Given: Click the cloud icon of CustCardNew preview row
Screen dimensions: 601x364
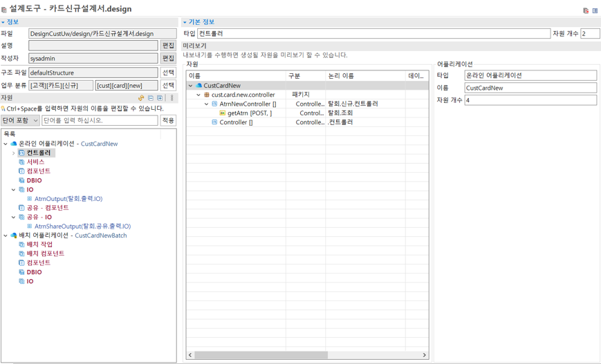Looking at the screenshot, I should [199, 86].
